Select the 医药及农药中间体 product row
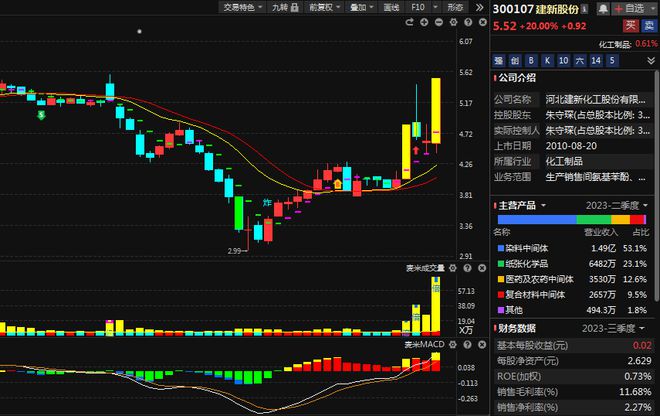660x416 pixels. (x=572, y=279)
